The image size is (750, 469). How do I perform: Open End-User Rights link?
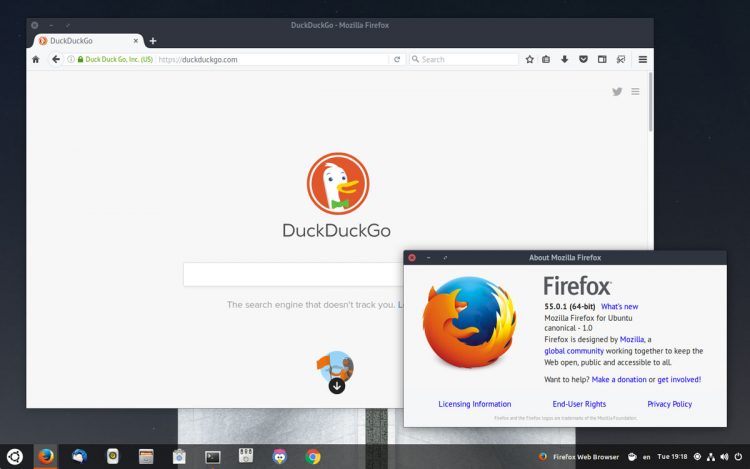click(x=579, y=404)
